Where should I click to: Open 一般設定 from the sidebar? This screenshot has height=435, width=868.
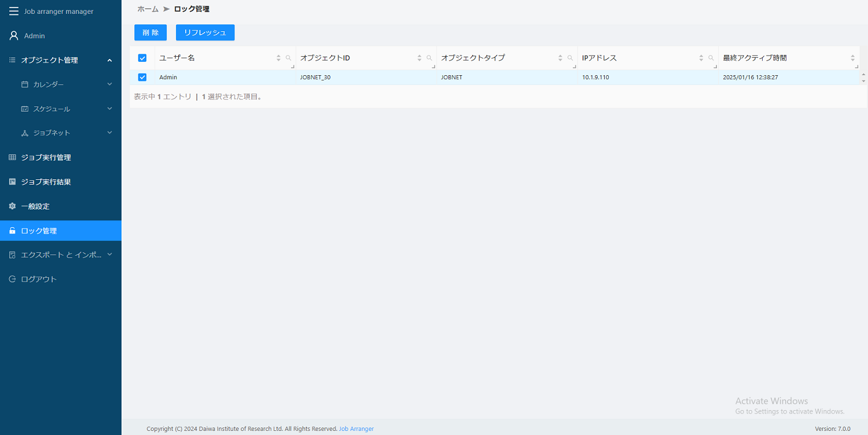[35, 207]
